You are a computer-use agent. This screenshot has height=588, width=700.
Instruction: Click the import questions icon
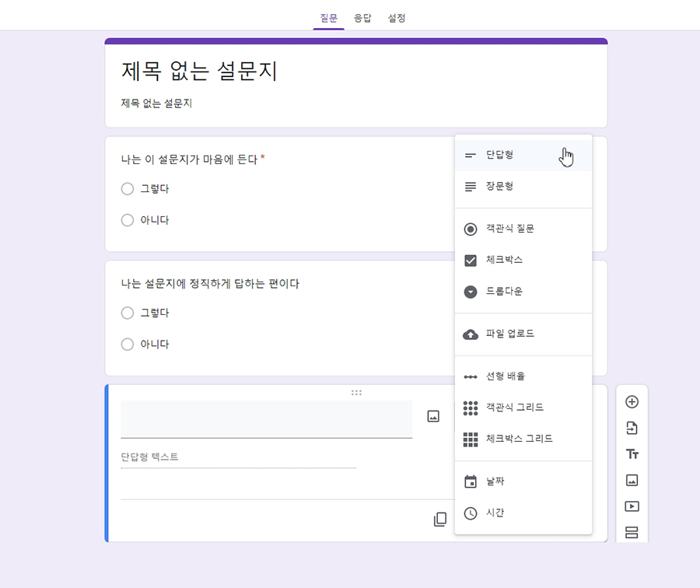click(632, 428)
